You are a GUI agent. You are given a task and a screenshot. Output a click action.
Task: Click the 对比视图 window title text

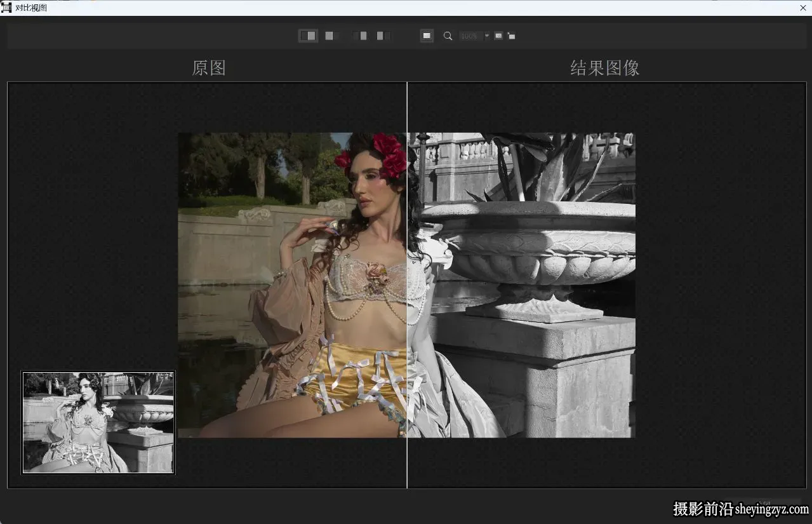31,8
